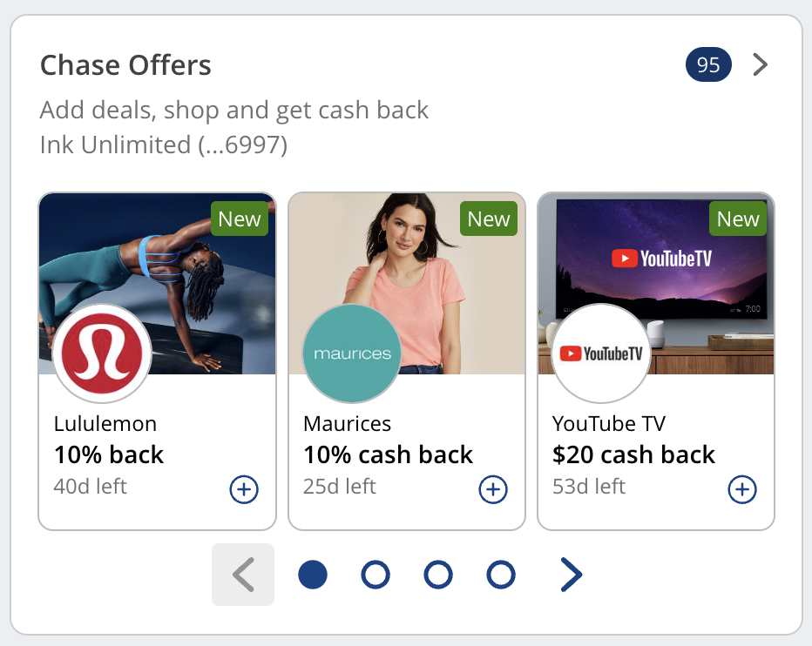
Task: Add the Maurices offer with plus icon
Action: tap(493, 489)
